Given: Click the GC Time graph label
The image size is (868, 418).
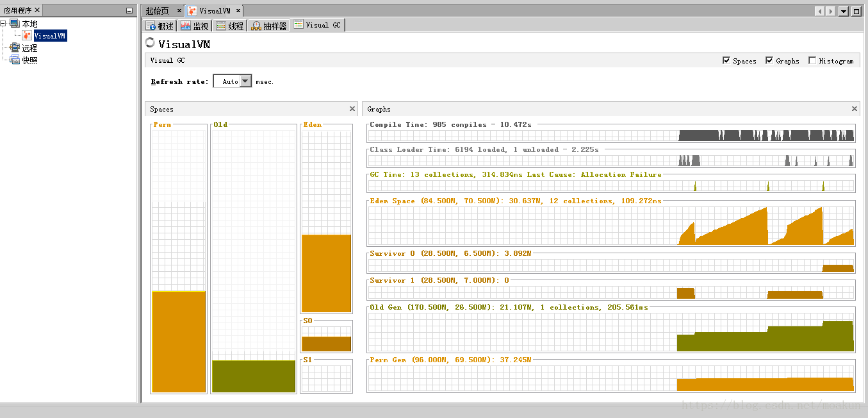Looking at the screenshot, I should coord(516,174).
